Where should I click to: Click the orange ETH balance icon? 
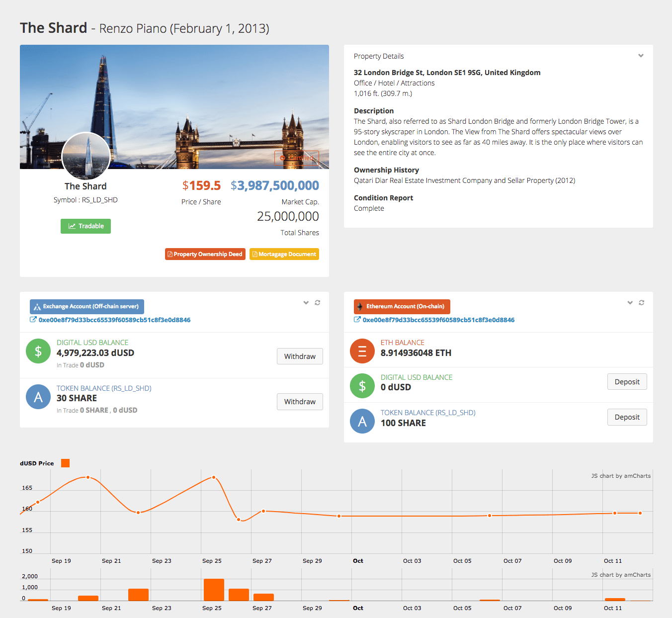click(x=362, y=351)
